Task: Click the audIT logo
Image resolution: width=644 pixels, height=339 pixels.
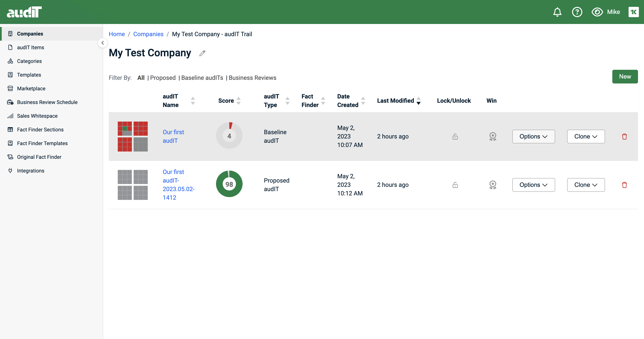Action: click(24, 12)
